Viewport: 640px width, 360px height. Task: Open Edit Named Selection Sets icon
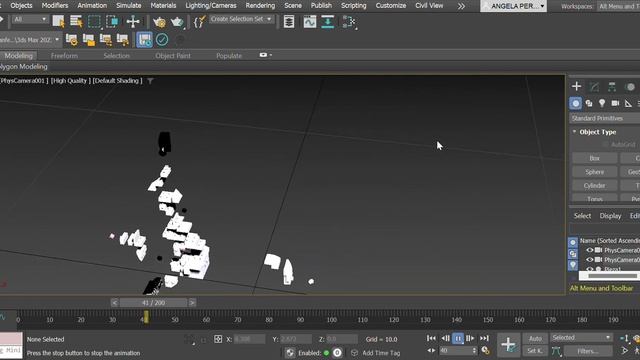[x=199, y=22]
